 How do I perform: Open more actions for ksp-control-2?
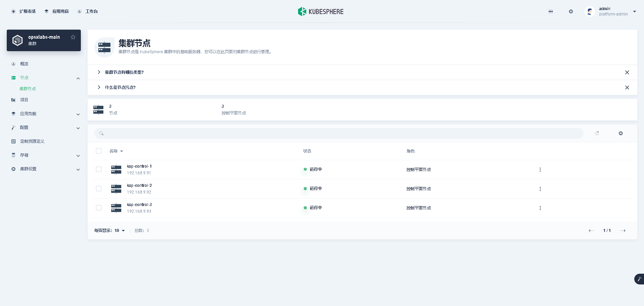(x=540, y=189)
